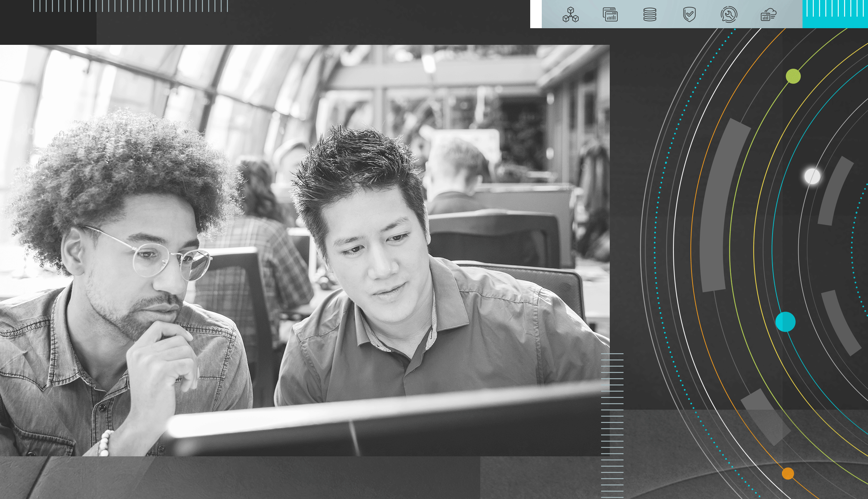
Task: Click the cloud dashboard icon
Action: [x=769, y=15]
